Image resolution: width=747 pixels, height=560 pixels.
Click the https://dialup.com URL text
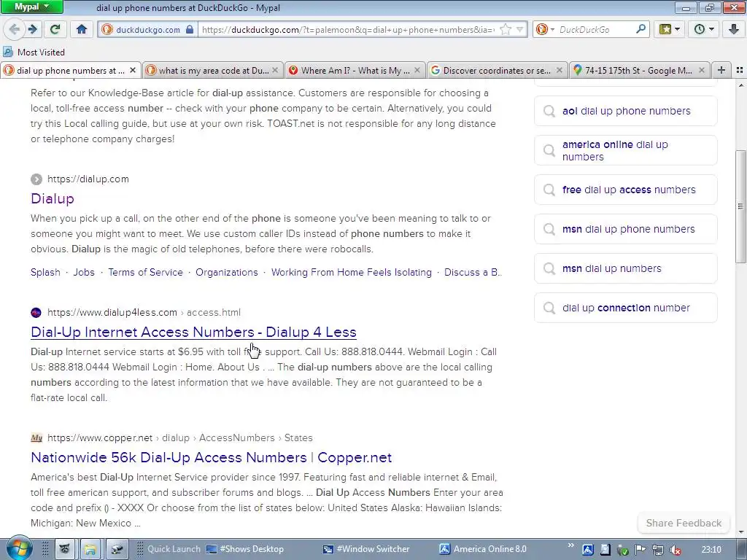(x=88, y=179)
